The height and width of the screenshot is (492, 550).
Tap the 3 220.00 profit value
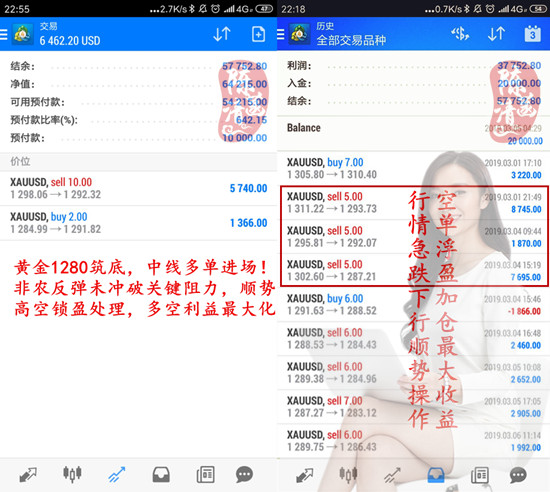click(x=526, y=175)
